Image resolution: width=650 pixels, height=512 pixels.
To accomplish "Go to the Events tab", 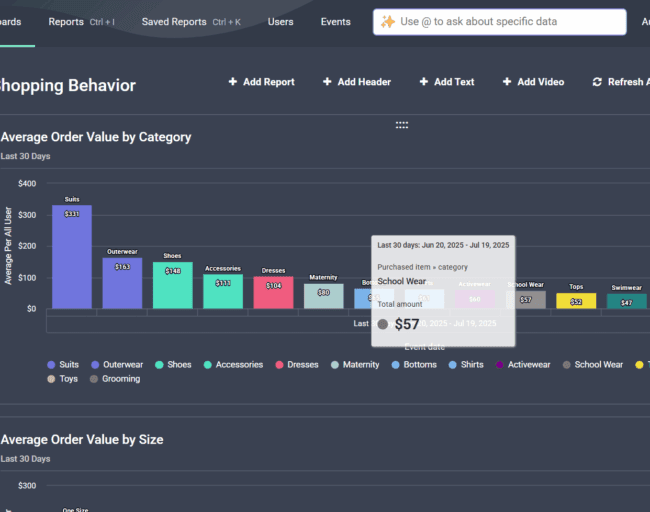I will tap(335, 22).
